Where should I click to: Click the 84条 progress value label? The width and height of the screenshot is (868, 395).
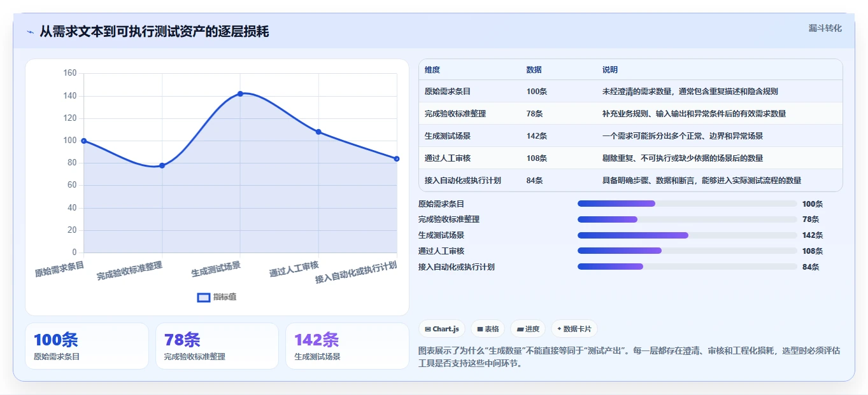pos(811,267)
